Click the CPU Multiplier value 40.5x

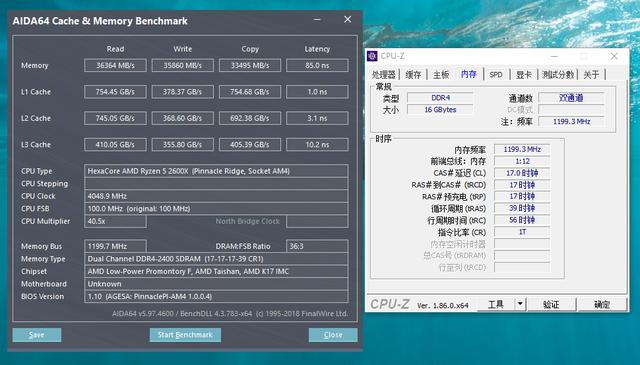[x=115, y=221]
